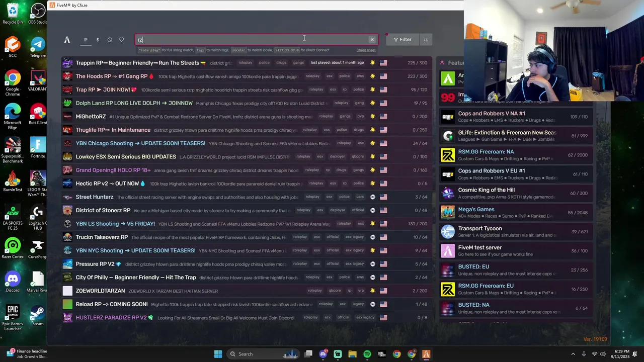The height and width of the screenshot is (362, 644).
Task: Open the sort order dropdown
Action: coord(426,40)
